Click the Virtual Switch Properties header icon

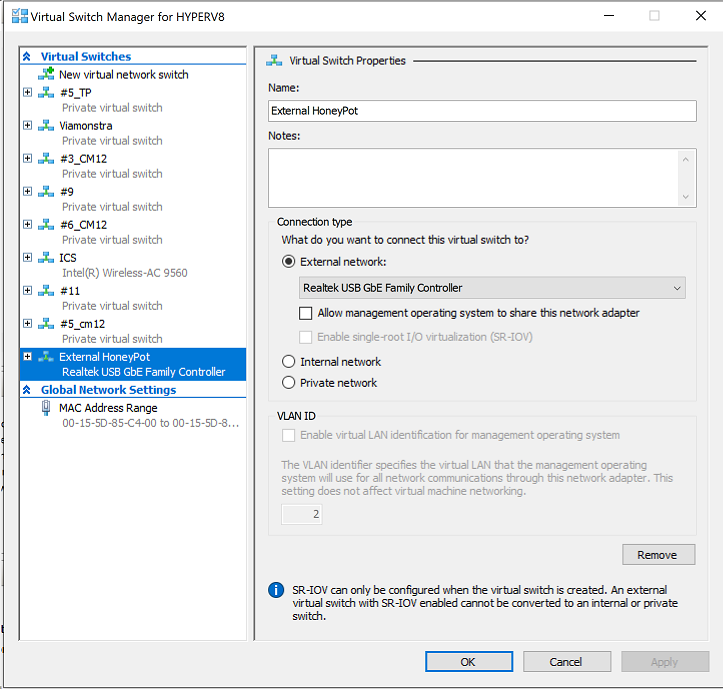coord(274,60)
